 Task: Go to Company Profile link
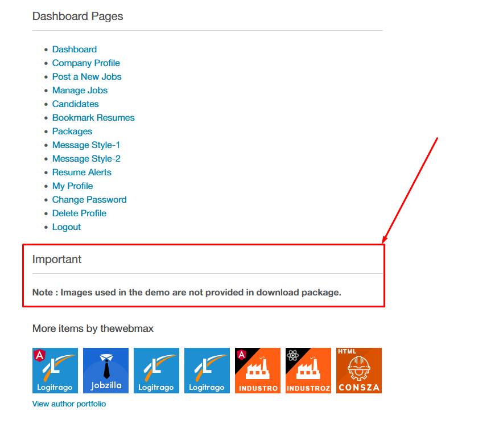point(86,63)
